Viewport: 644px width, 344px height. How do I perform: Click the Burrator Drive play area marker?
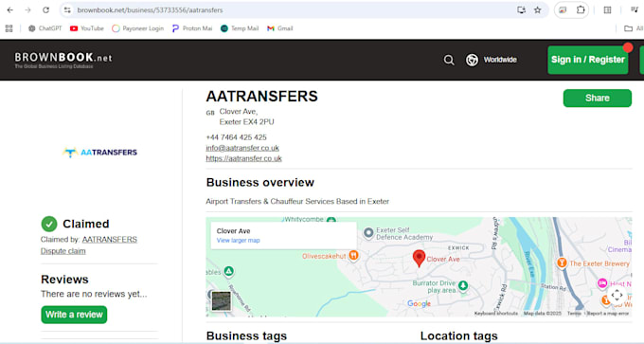(x=463, y=285)
